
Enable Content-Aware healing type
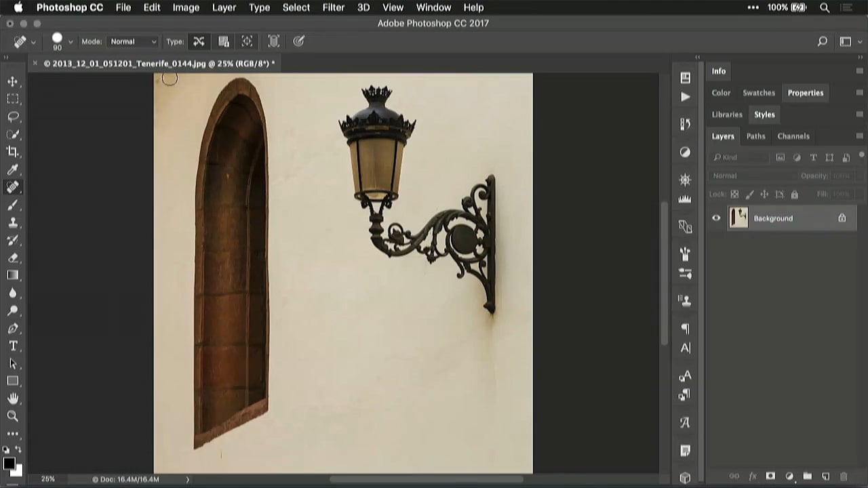tap(199, 41)
